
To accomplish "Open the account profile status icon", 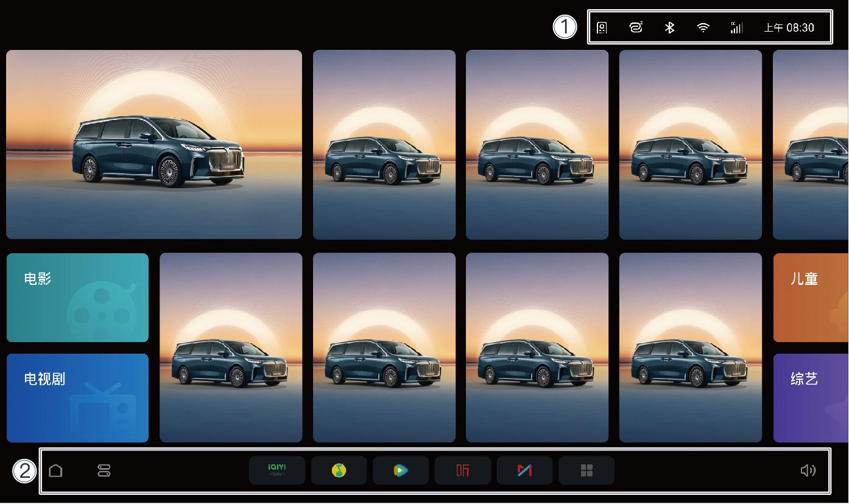I will click(602, 27).
